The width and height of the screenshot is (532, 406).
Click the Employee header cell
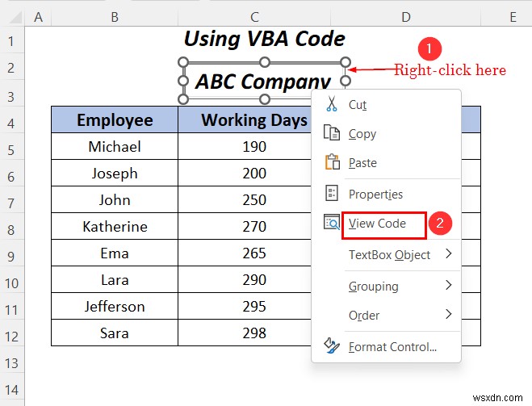click(115, 119)
